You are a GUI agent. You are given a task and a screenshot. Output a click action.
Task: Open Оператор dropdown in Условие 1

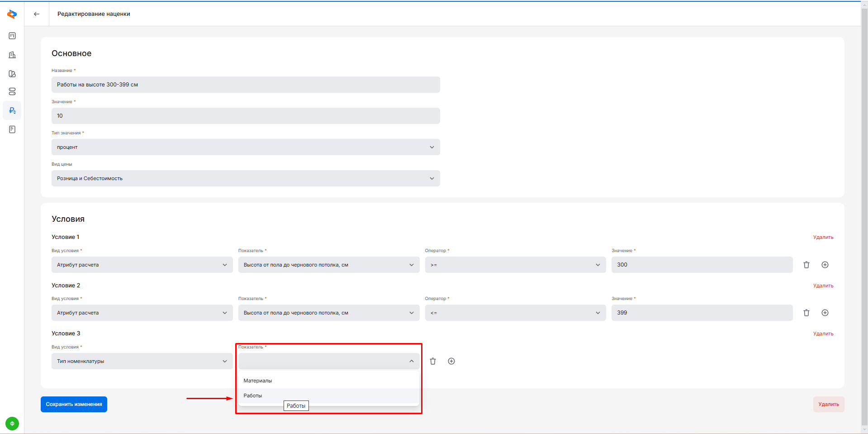pos(515,265)
